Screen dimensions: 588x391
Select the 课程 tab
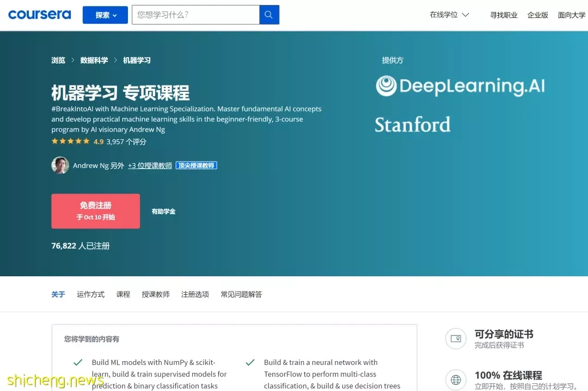(x=123, y=294)
